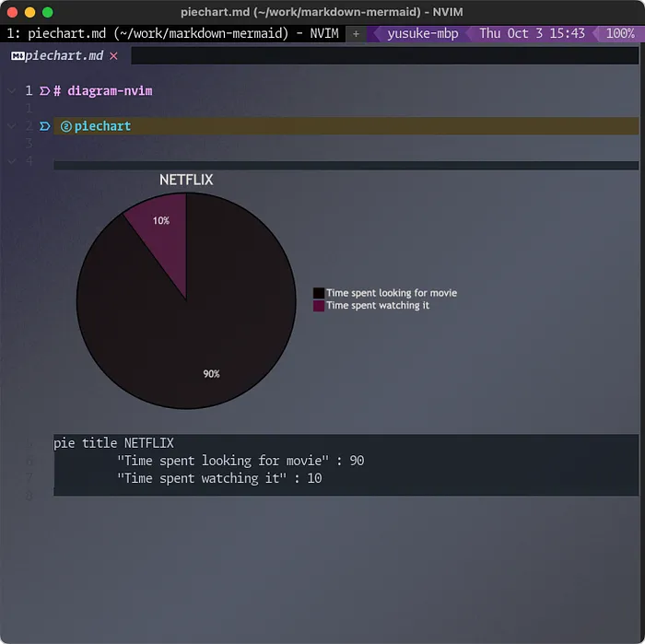Click the 100% battery indicator in status bar
This screenshot has height=644, width=645.
coord(620,33)
